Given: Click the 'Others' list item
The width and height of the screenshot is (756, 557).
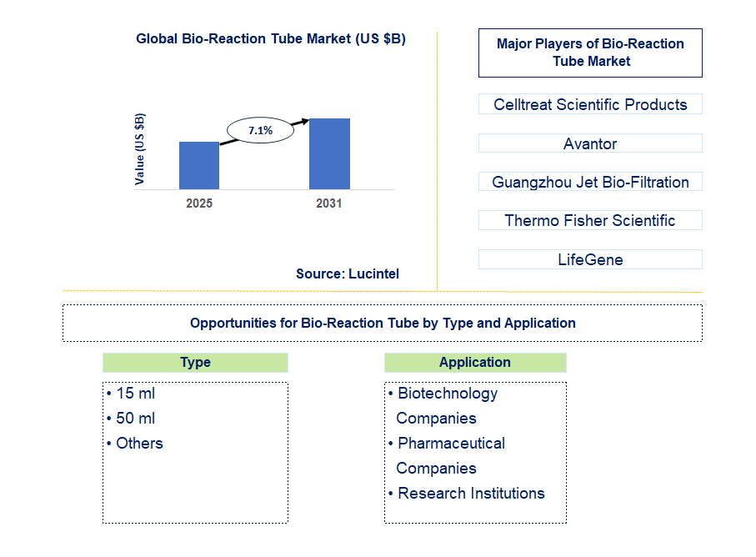Looking at the screenshot, I should (x=135, y=444).
